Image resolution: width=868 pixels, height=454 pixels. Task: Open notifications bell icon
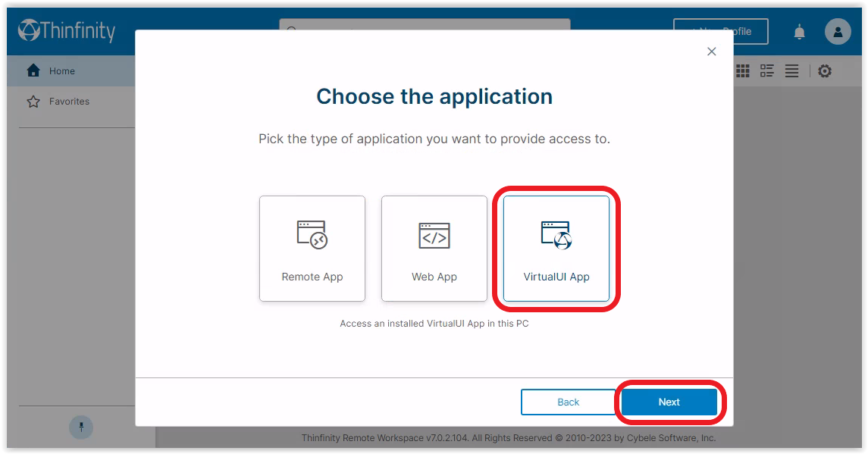[799, 32]
